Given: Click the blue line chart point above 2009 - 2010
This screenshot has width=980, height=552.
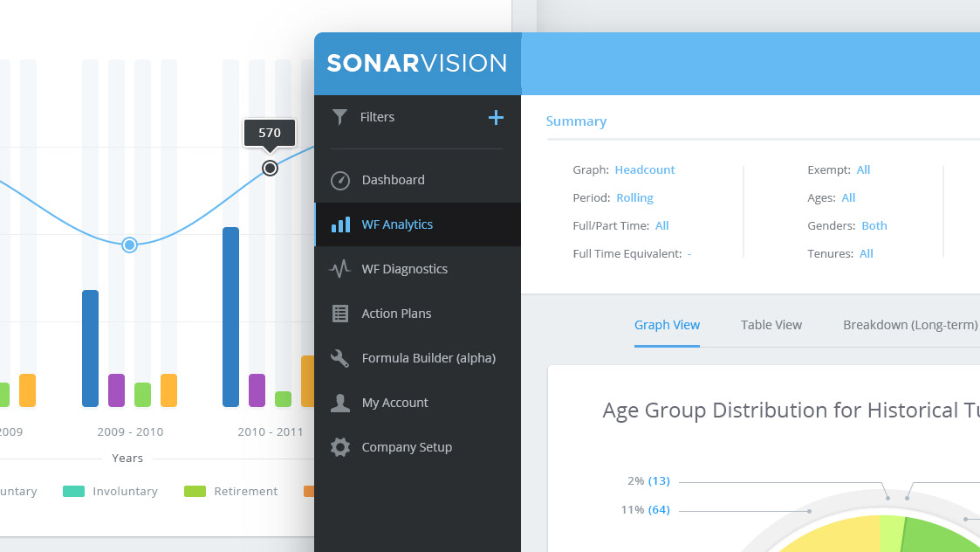Looking at the screenshot, I should coord(129,245).
